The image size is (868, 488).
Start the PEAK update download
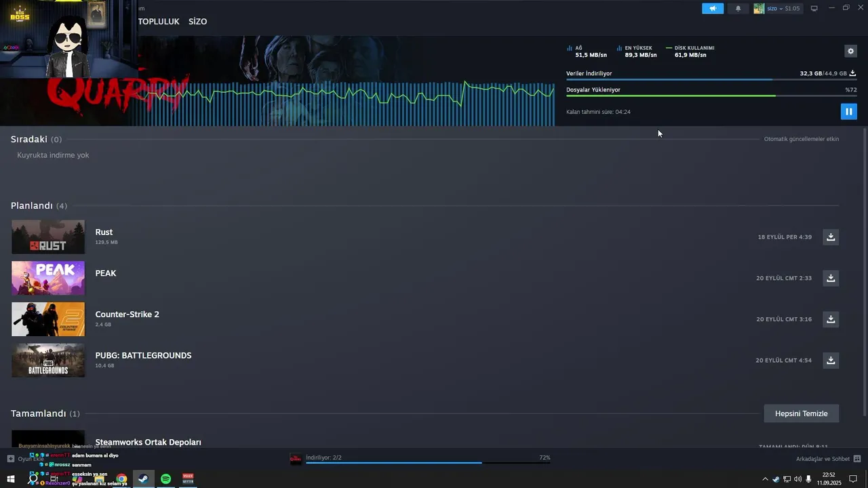[831, 278]
